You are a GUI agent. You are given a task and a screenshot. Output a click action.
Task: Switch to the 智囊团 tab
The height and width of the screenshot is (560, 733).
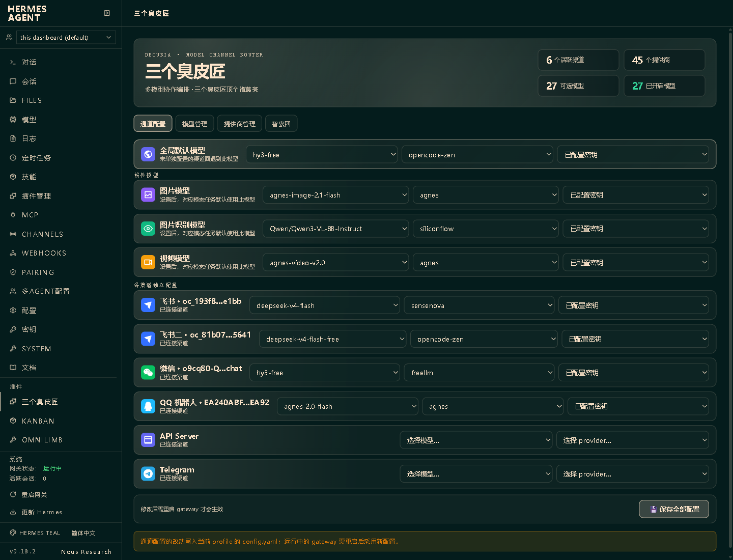pyautogui.click(x=281, y=124)
